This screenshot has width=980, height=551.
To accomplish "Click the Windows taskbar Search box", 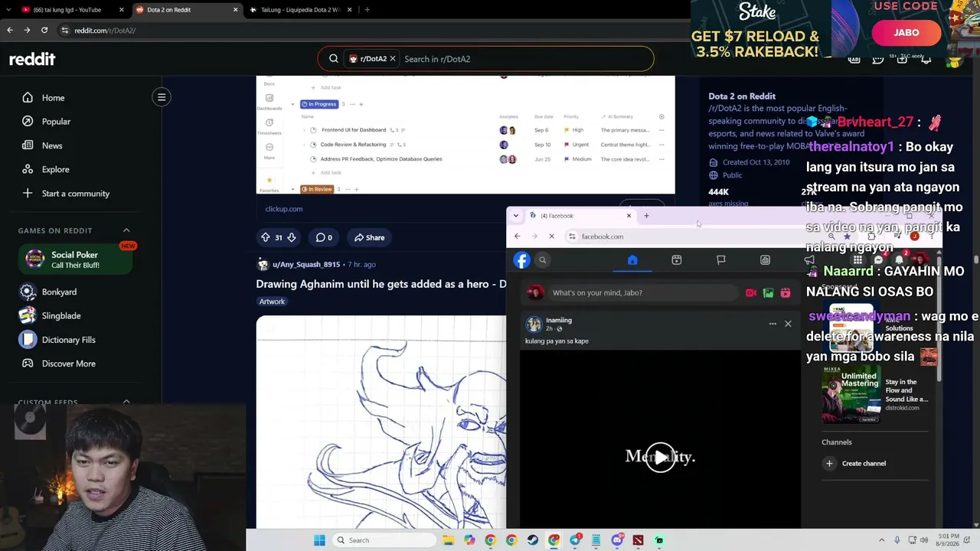I will (384, 540).
